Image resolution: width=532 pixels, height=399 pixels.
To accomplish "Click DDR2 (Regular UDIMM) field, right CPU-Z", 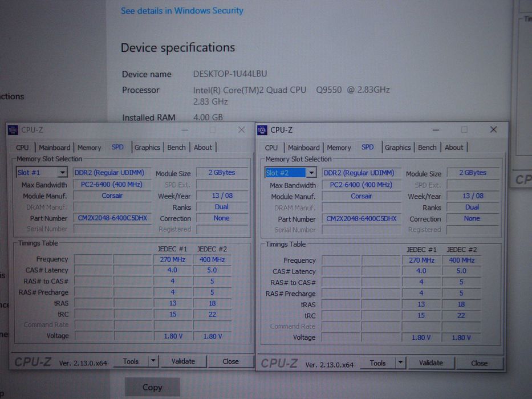I will [x=362, y=173].
